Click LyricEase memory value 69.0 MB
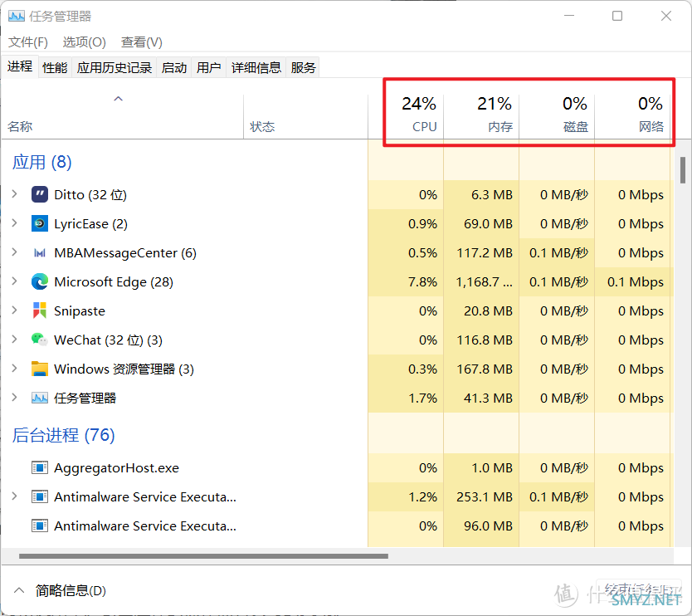 [488, 224]
